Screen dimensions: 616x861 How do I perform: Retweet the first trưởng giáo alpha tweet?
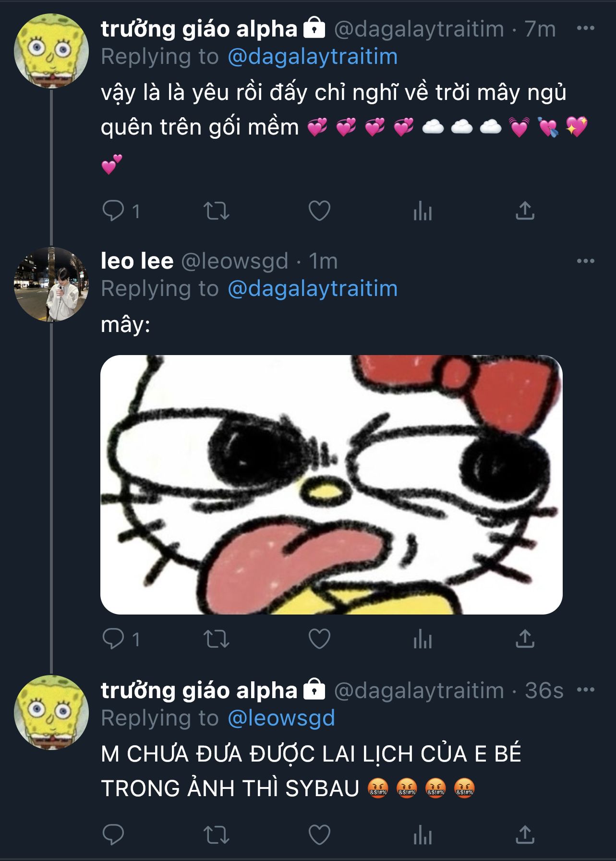pyautogui.click(x=216, y=210)
